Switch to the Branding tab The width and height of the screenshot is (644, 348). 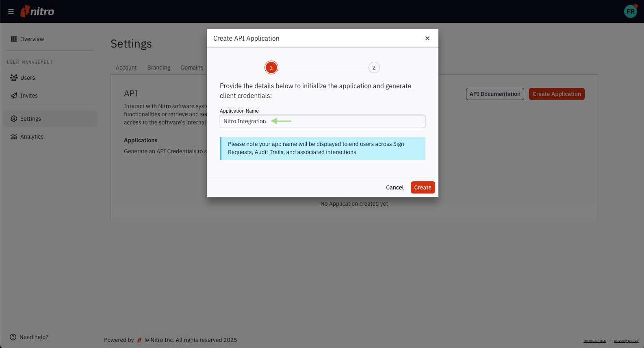click(159, 67)
